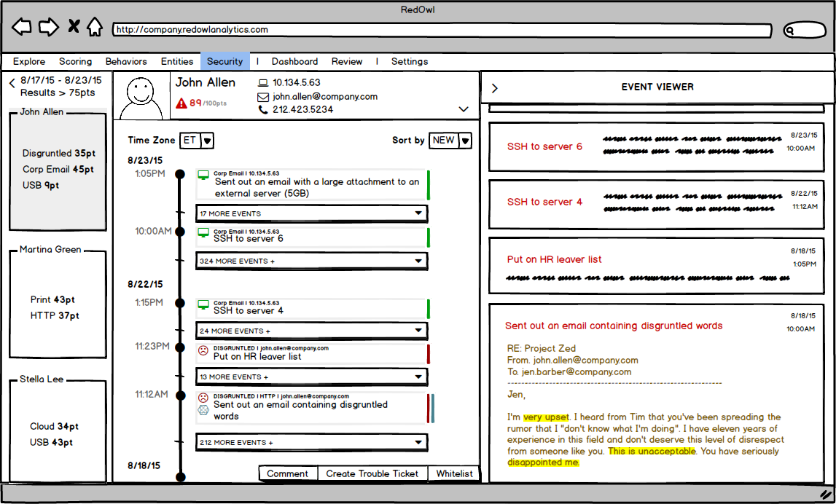The image size is (836, 504).
Task: Click 11:23PM timeline marker dot
Action: coord(180,347)
